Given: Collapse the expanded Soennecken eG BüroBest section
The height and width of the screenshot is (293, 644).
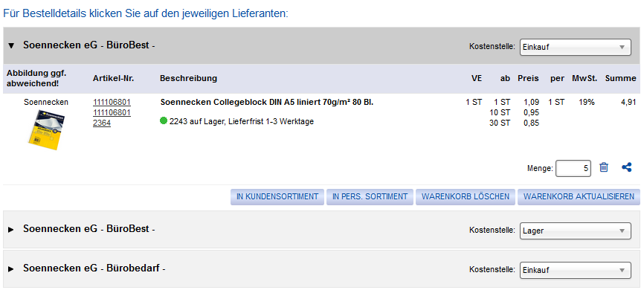Looking at the screenshot, I should (x=11, y=45).
